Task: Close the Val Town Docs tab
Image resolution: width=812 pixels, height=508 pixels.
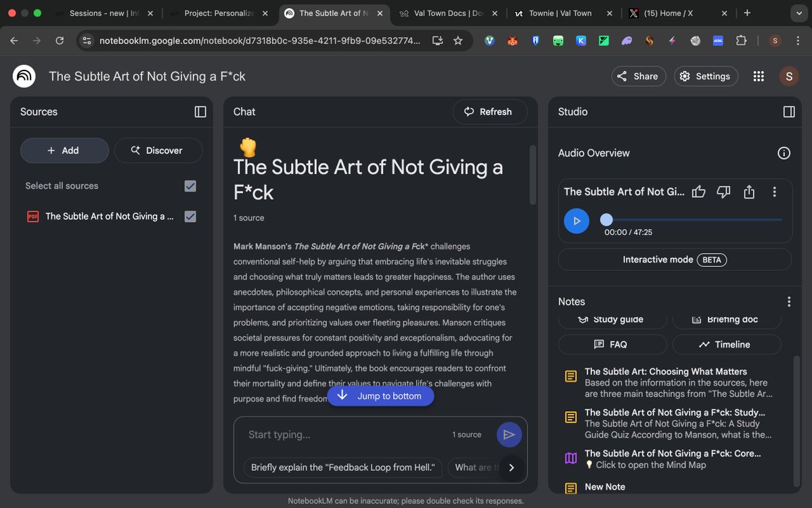Action: [x=495, y=13]
